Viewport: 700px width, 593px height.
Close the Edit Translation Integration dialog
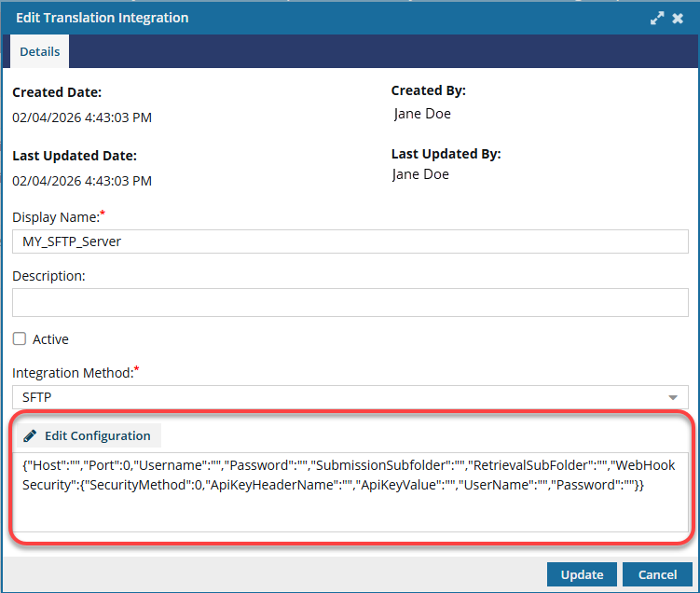tap(679, 18)
